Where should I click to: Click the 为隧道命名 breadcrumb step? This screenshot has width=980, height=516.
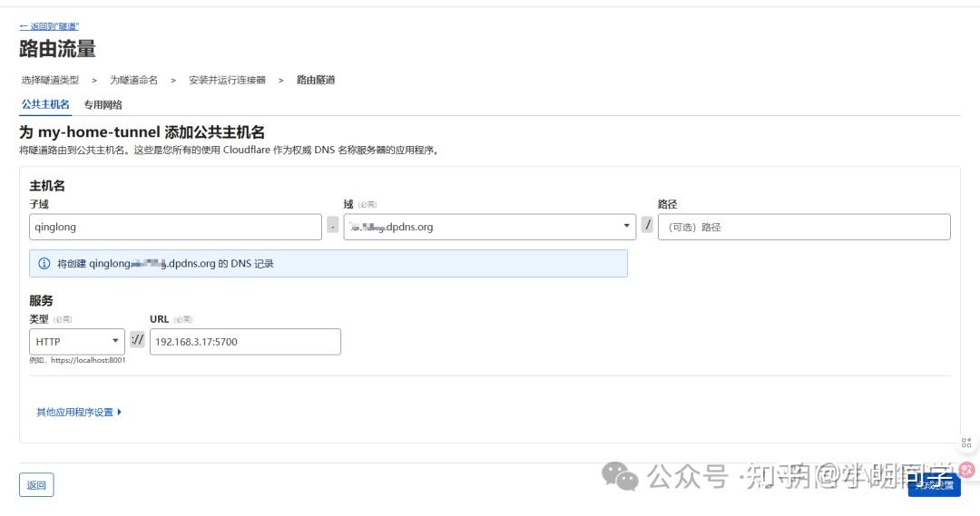coord(133,80)
